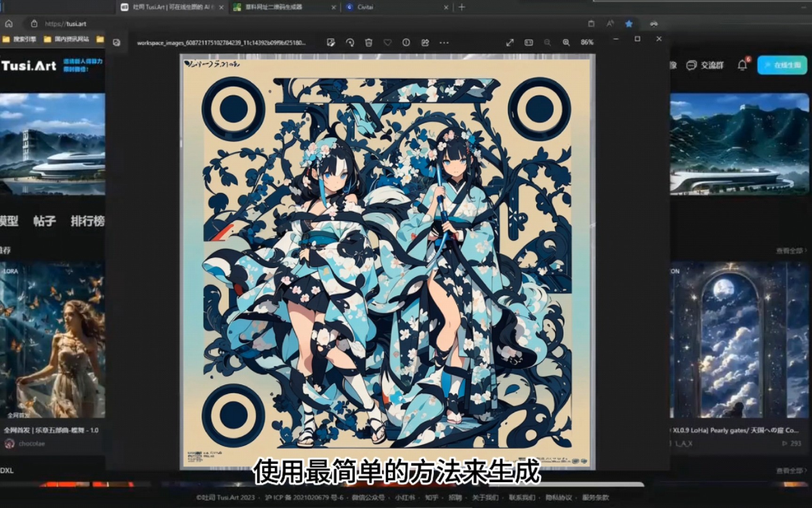Select the 帖子 tab on Tusi.Art
The image size is (812, 508).
tap(45, 221)
